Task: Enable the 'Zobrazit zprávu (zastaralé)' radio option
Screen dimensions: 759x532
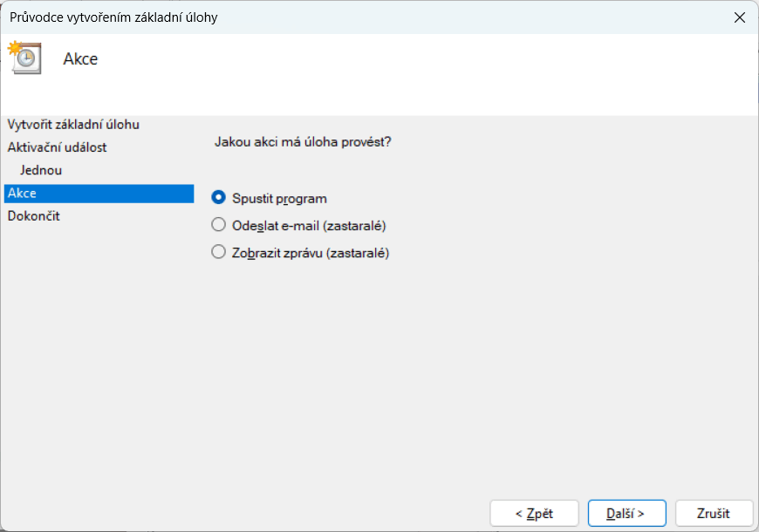Action: pos(219,253)
